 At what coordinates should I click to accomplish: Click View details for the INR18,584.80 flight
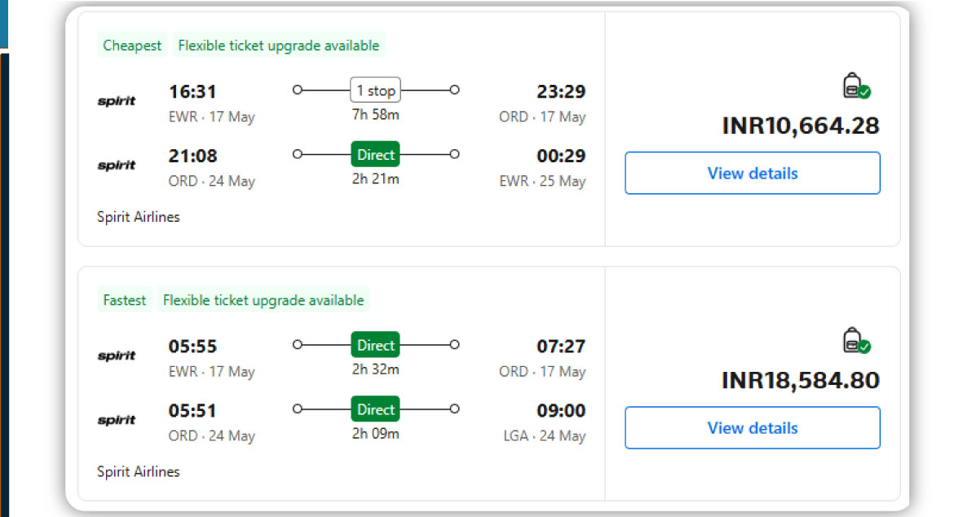tap(752, 427)
